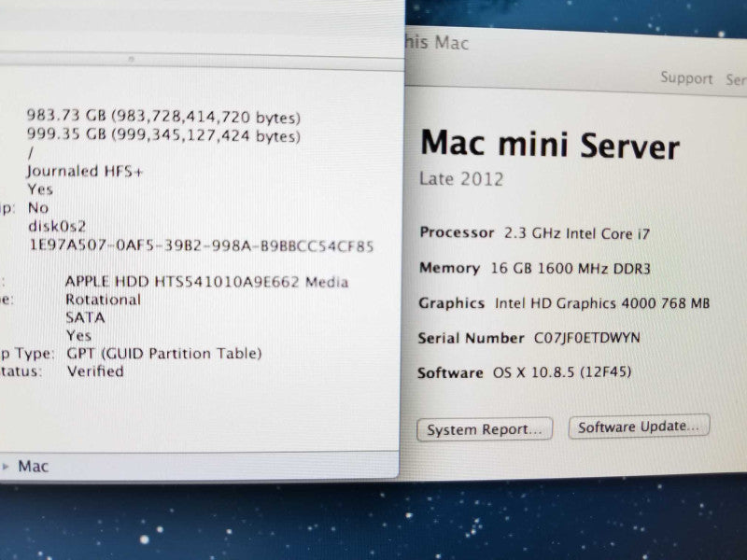Click the Mac item in the path bar
The height and width of the screenshot is (560, 747).
coord(33,466)
